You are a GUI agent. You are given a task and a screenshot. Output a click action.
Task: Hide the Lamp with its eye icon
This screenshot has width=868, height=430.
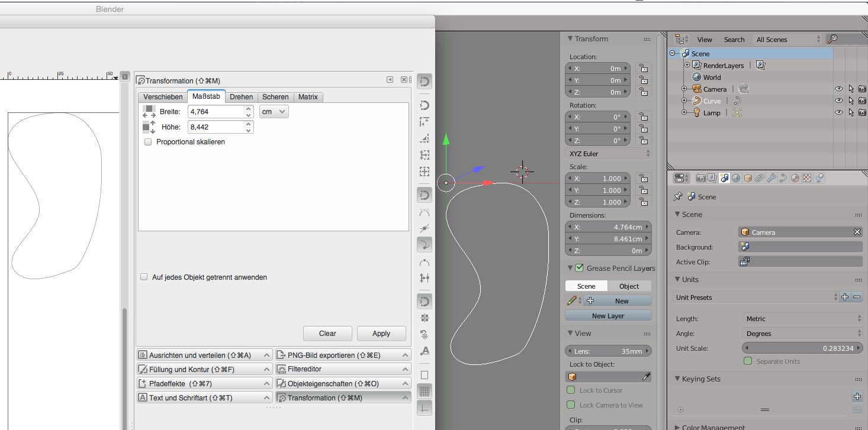click(x=838, y=113)
